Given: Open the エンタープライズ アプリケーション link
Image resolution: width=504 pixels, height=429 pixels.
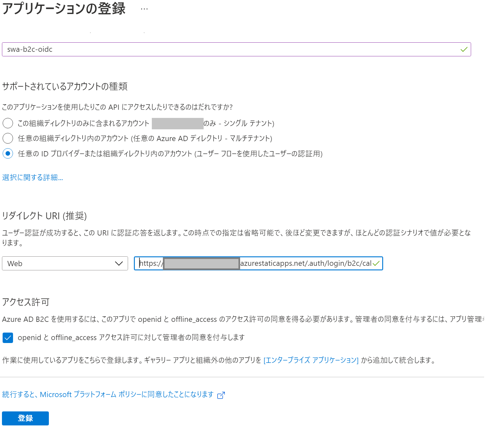Looking at the screenshot, I should click(311, 360).
